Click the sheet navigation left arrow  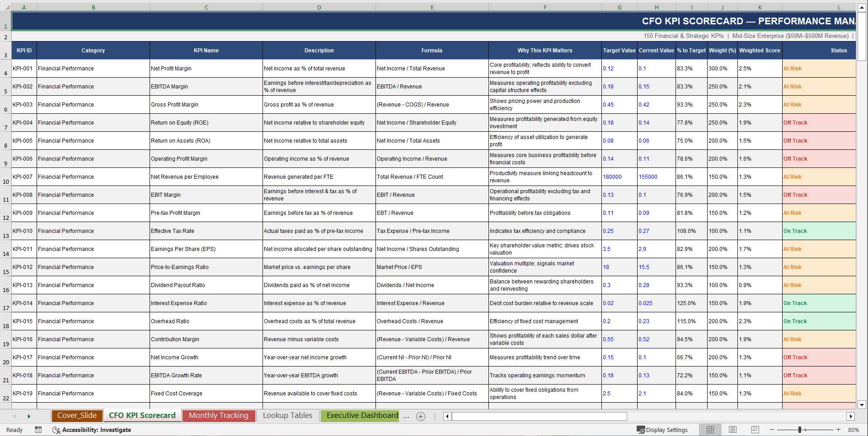(x=15, y=416)
